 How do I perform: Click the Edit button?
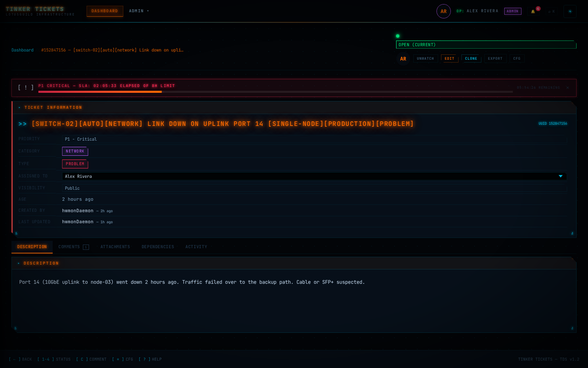pos(450,58)
